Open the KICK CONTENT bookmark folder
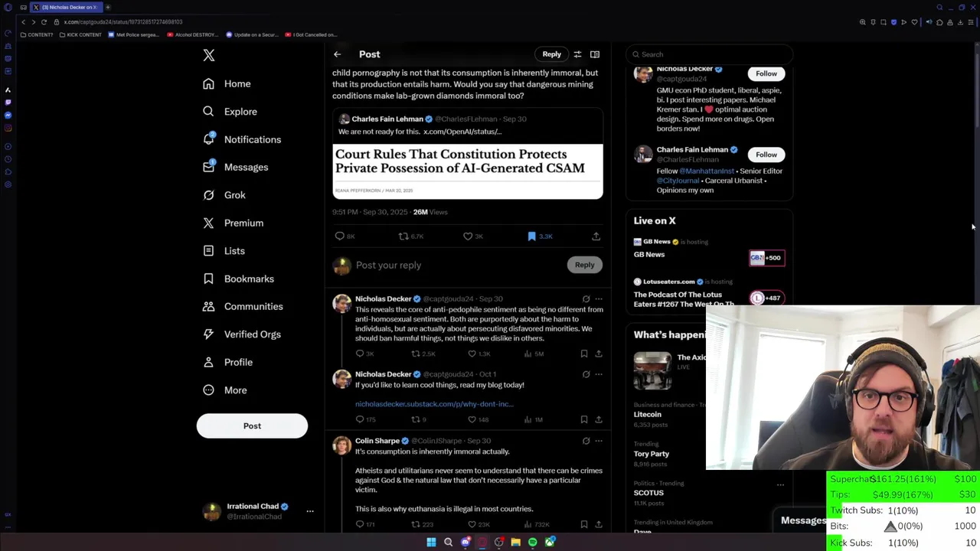The image size is (980, 551). point(80,34)
